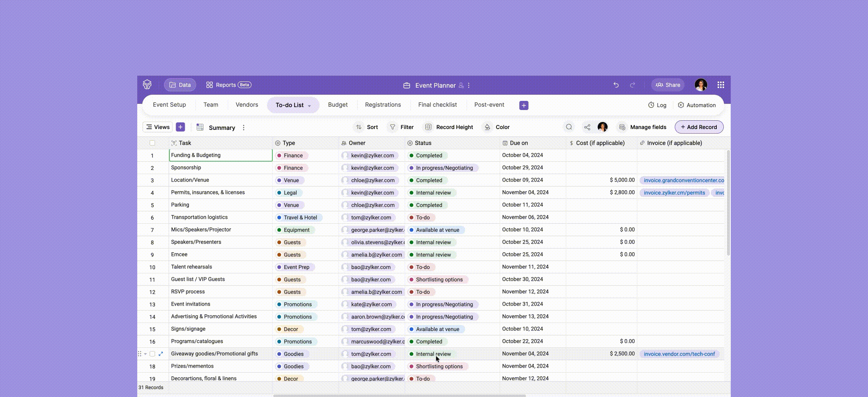Image resolution: width=868 pixels, height=397 pixels.
Task: Check the checkbox on the Giveaway goodies row
Action: click(153, 354)
